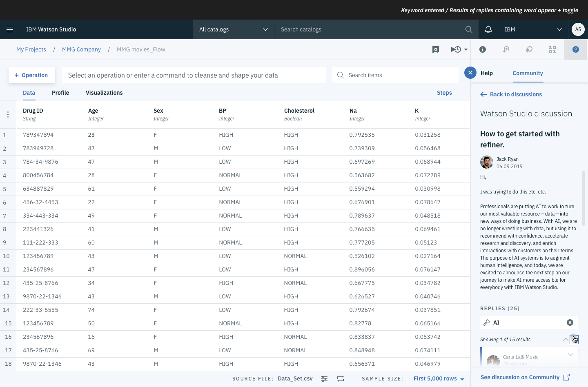This screenshot has width=588, height=387.
Task: Click the Operation button
Action: (31, 75)
